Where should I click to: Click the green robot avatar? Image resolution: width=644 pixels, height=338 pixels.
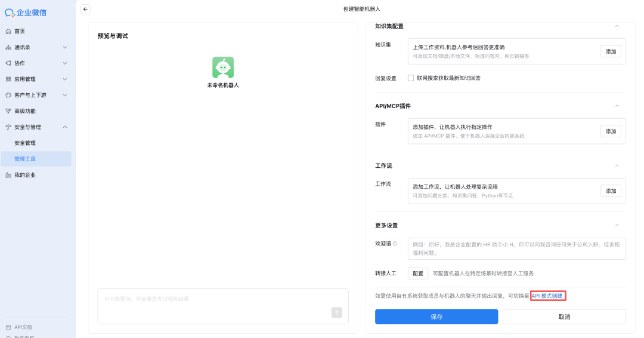point(223,67)
